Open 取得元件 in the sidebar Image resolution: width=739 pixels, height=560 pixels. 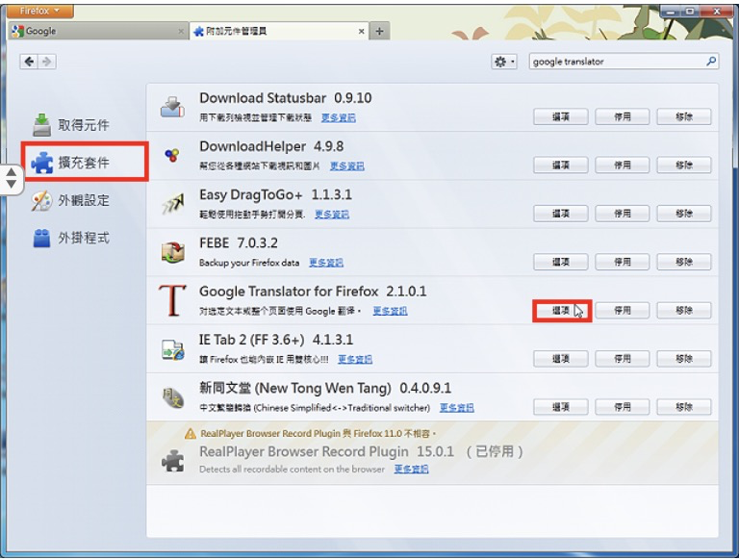tap(70, 125)
